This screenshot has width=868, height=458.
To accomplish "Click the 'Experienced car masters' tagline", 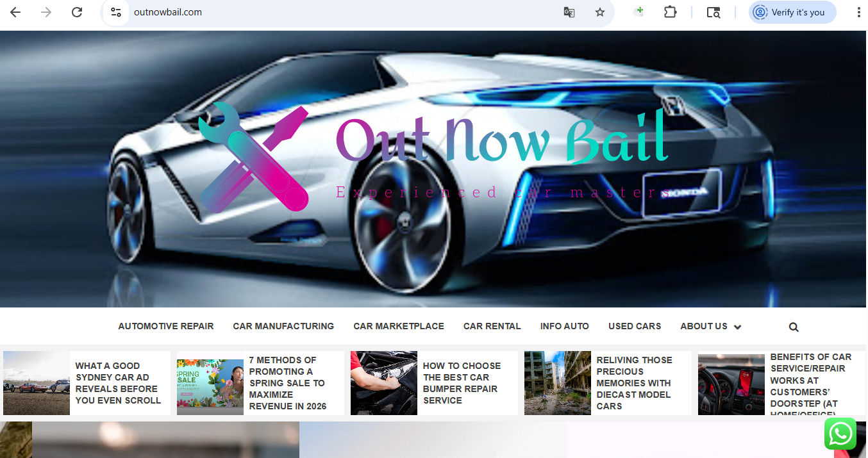I will pos(503,192).
